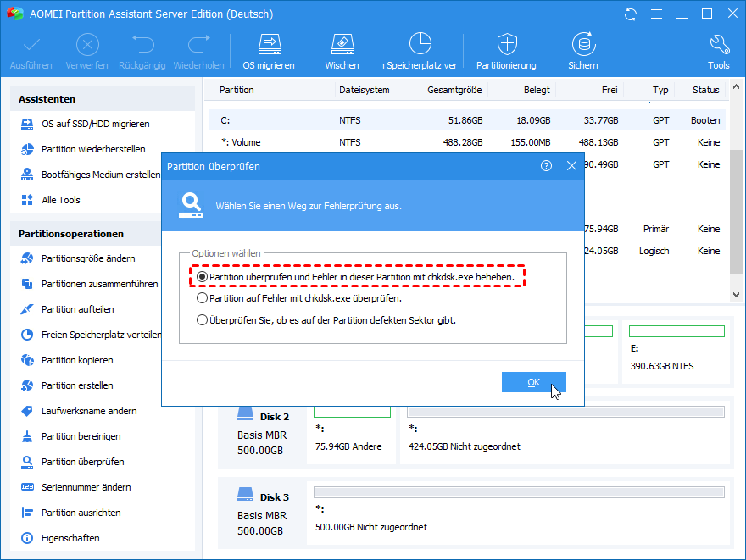
Task: Select the Wischen toolbar tool
Action: coord(342,52)
